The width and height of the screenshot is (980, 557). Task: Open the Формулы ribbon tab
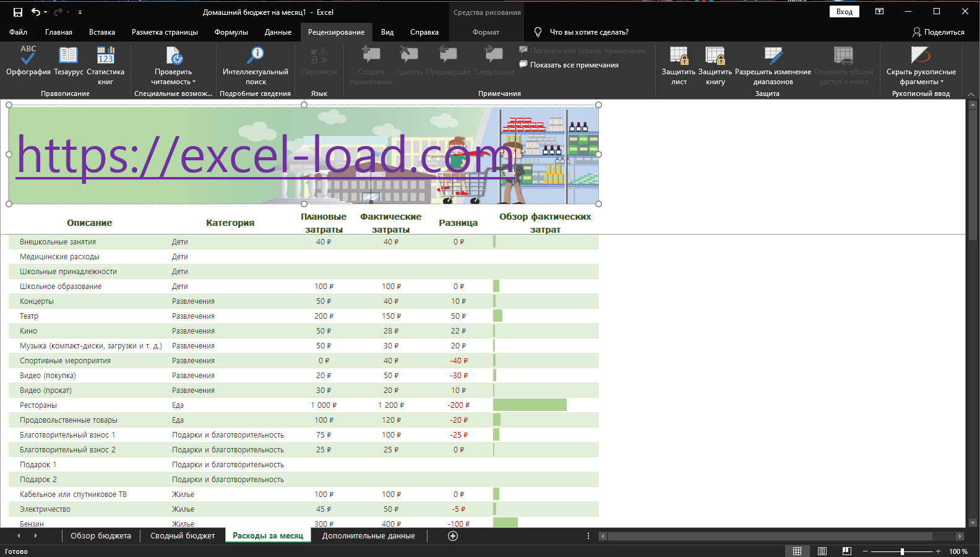click(x=231, y=32)
